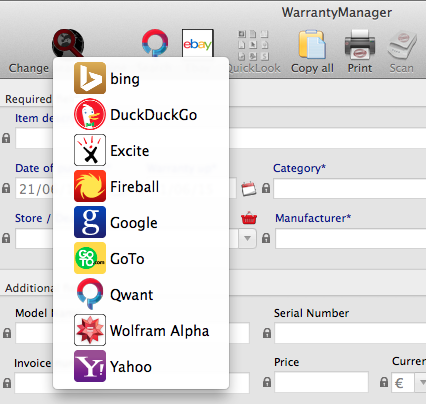
Task: Click the red shopping basket icon
Action: tap(249, 218)
